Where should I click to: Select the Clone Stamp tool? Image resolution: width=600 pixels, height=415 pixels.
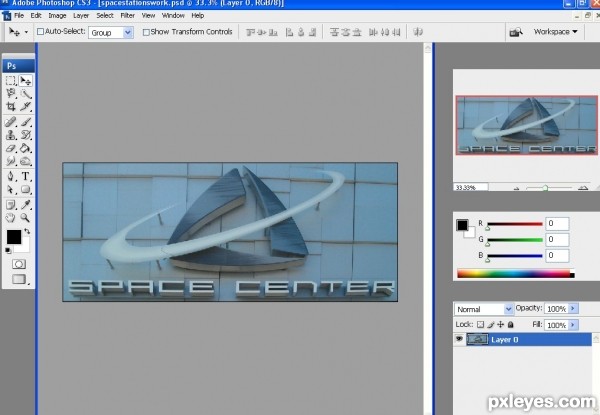point(11,135)
